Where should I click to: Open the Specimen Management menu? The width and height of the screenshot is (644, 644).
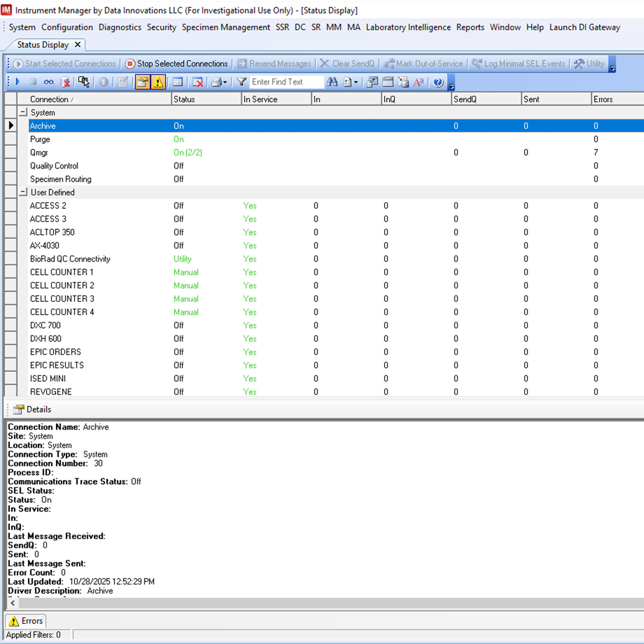click(x=226, y=27)
